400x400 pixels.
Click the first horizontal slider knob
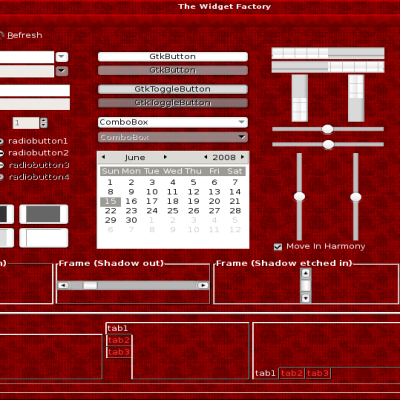tap(327, 129)
